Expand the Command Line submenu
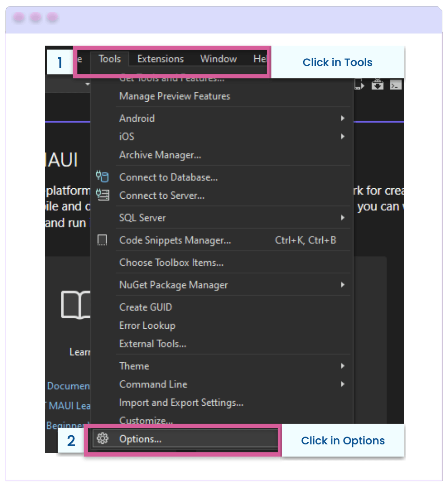The height and width of the screenshot is (487, 448). pos(222,384)
